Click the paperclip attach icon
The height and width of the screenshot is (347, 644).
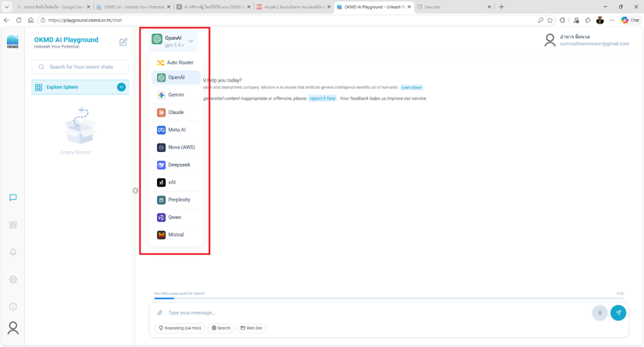tap(160, 313)
